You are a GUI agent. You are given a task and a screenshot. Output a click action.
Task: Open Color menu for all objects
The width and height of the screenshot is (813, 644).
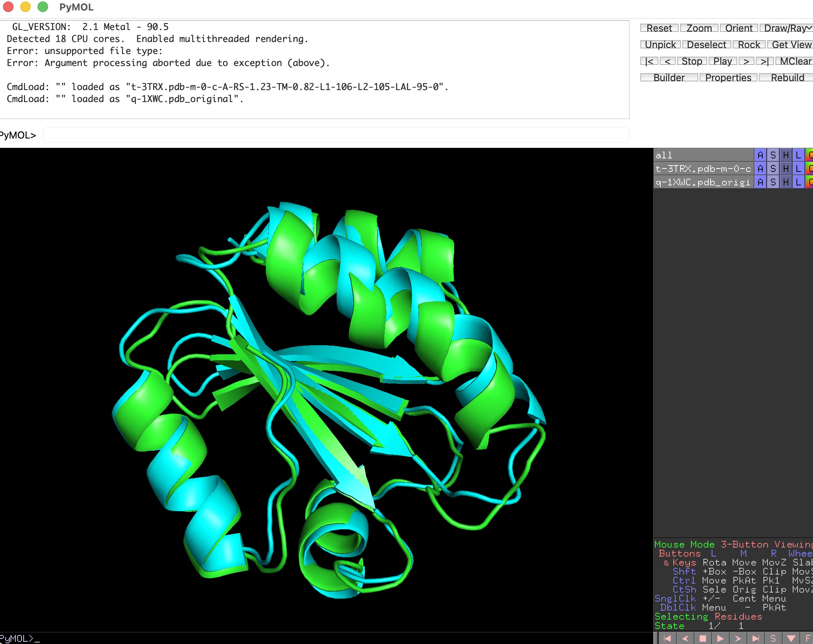coord(809,155)
